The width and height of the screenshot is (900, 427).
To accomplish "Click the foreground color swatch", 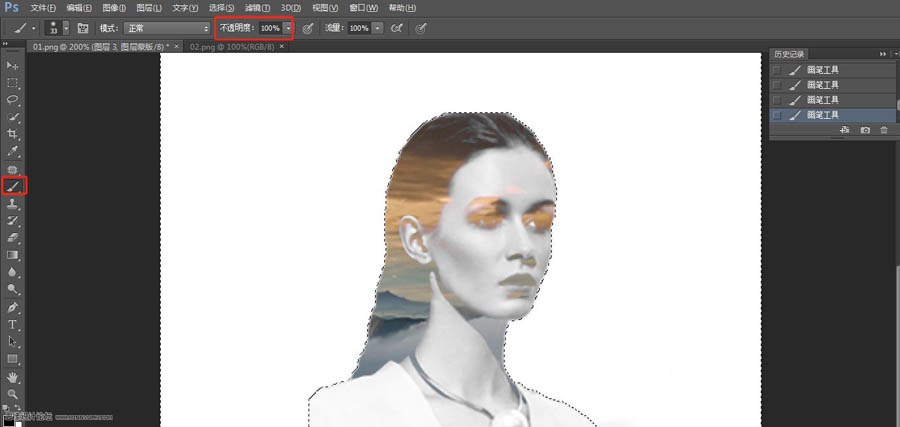I will (9, 421).
